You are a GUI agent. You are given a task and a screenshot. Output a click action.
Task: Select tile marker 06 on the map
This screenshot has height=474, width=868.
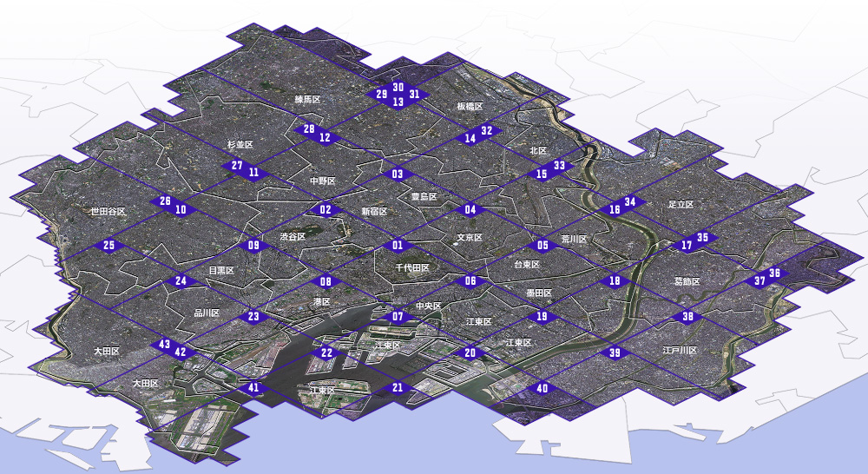[x=470, y=280]
